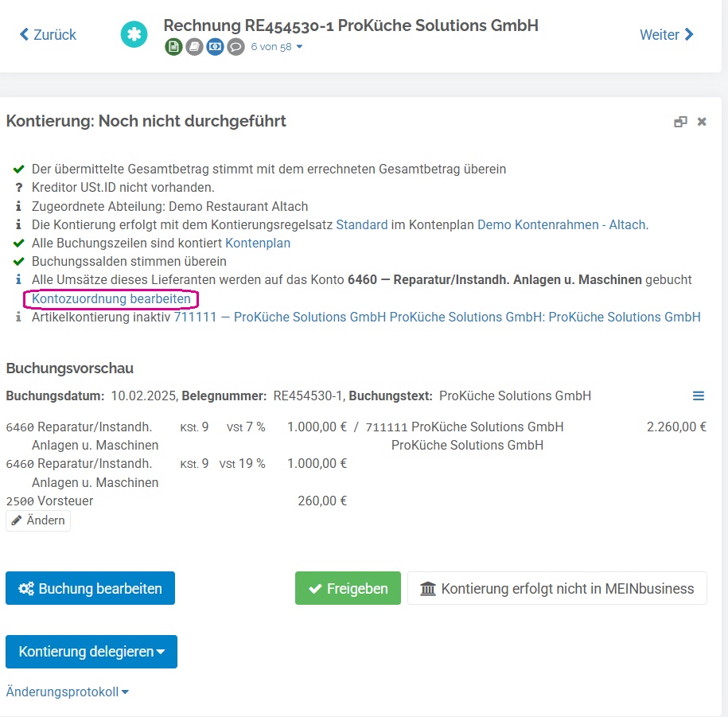Click 'Kontierung erfolgt nicht in MEINbusiness'

(557, 588)
